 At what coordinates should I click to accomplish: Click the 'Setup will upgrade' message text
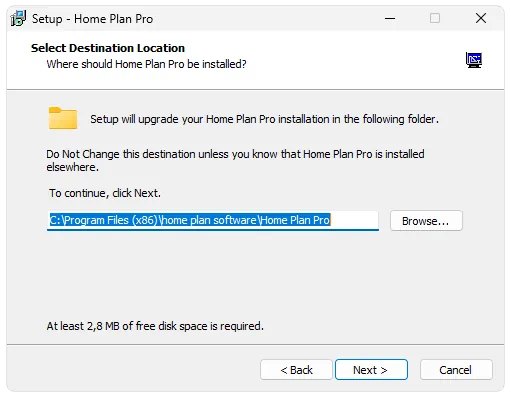pyautogui.click(x=264, y=119)
